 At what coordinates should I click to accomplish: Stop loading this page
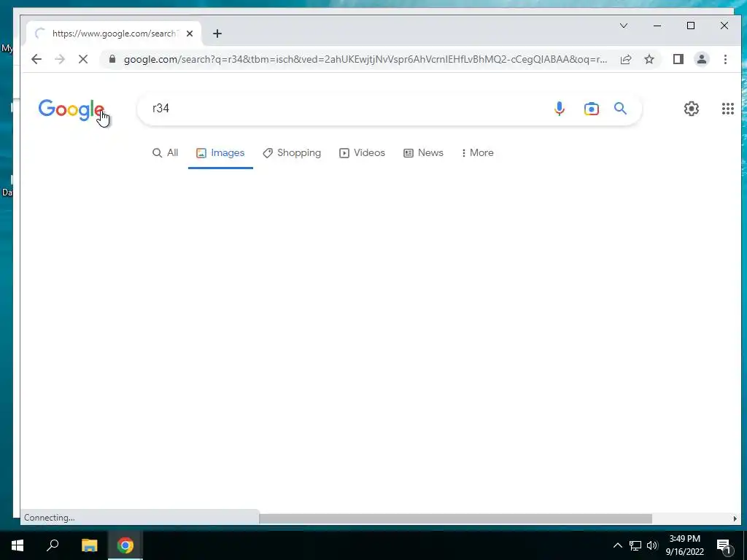point(83,59)
